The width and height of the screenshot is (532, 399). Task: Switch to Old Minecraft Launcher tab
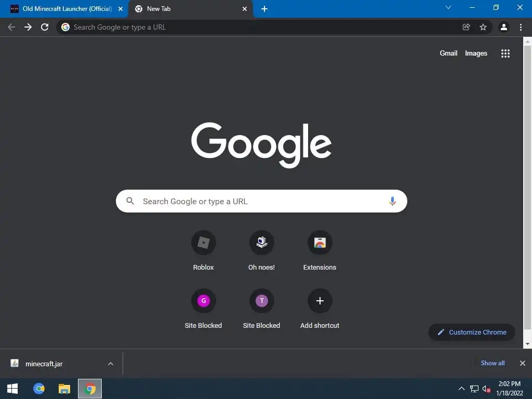click(x=64, y=9)
